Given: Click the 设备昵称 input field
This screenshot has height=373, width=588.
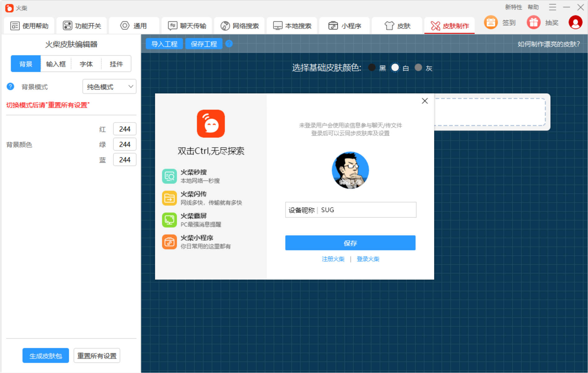Looking at the screenshot, I should point(351,210).
